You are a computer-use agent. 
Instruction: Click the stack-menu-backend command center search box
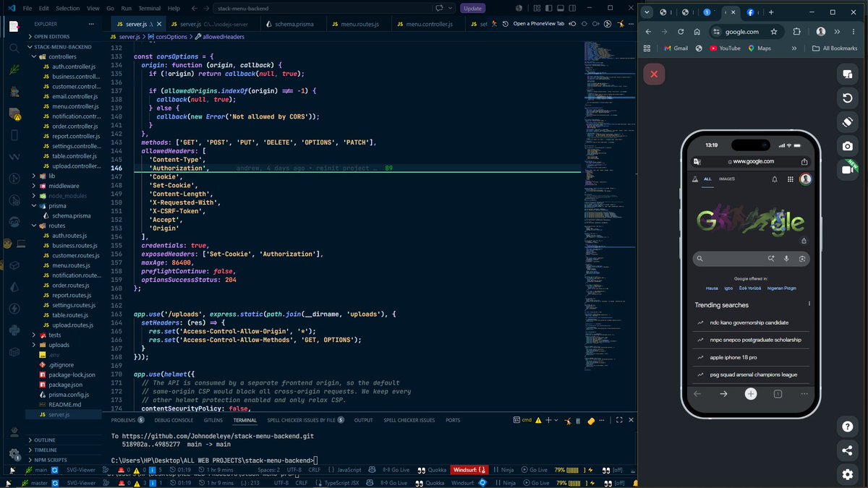coord(322,8)
